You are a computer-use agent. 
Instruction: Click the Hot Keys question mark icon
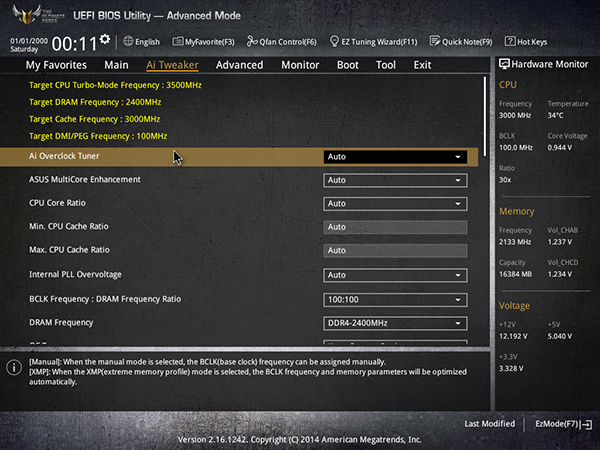coord(510,41)
